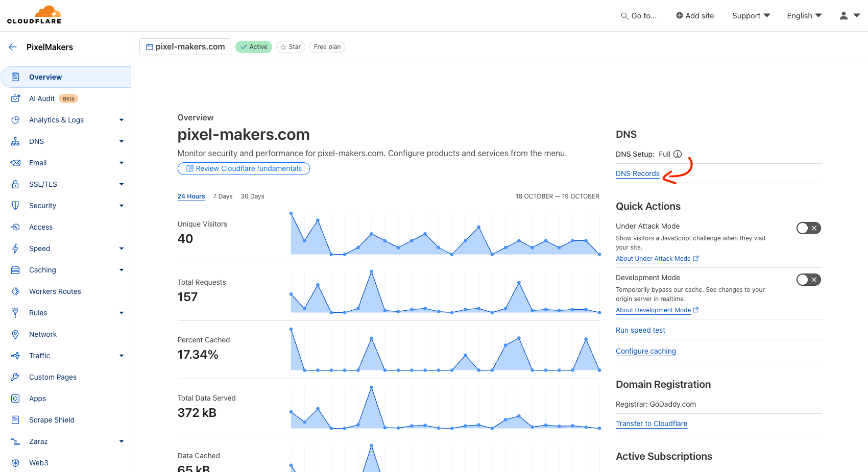The width and height of the screenshot is (868, 472).
Task: Open the user account profile icon
Action: (x=844, y=16)
